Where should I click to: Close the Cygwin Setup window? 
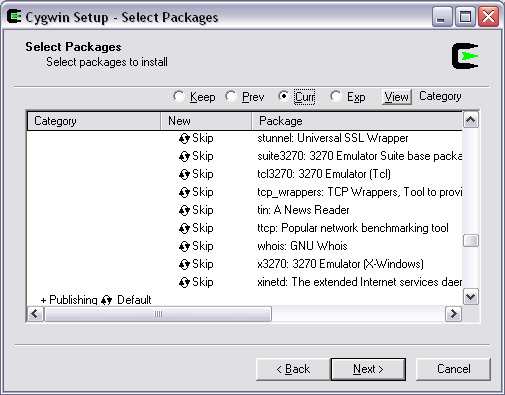pos(488,16)
